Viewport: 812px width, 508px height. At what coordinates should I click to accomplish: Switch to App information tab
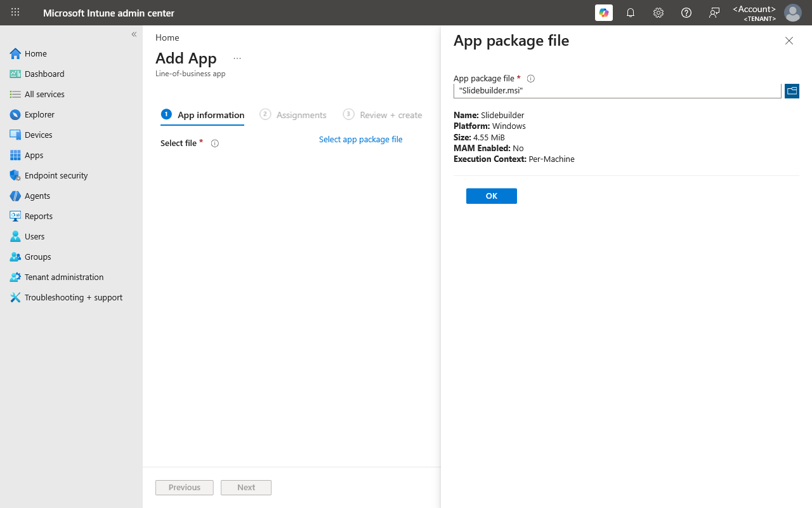pyautogui.click(x=202, y=115)
